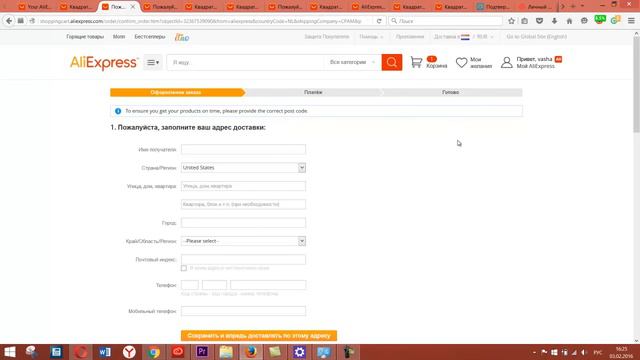Switch to the Your Ali... browser tab
This screenshot has width=640, height=360.
[34, 7]
